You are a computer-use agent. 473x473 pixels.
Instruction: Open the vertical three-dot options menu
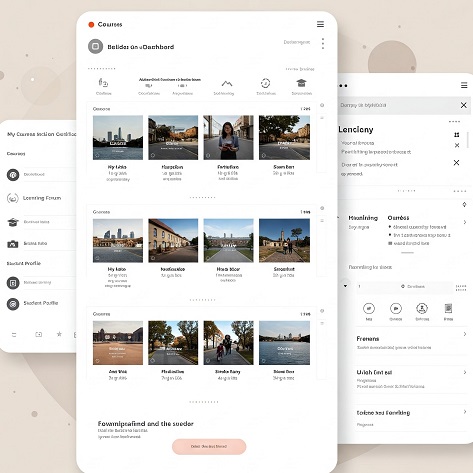(323, 44)
